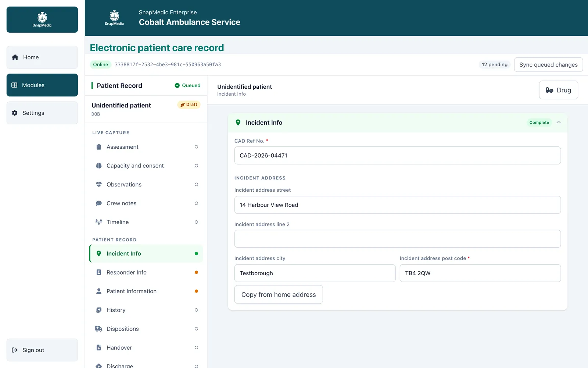
Task: Click the Observations heartbeat icon
Action: (99, 184)
